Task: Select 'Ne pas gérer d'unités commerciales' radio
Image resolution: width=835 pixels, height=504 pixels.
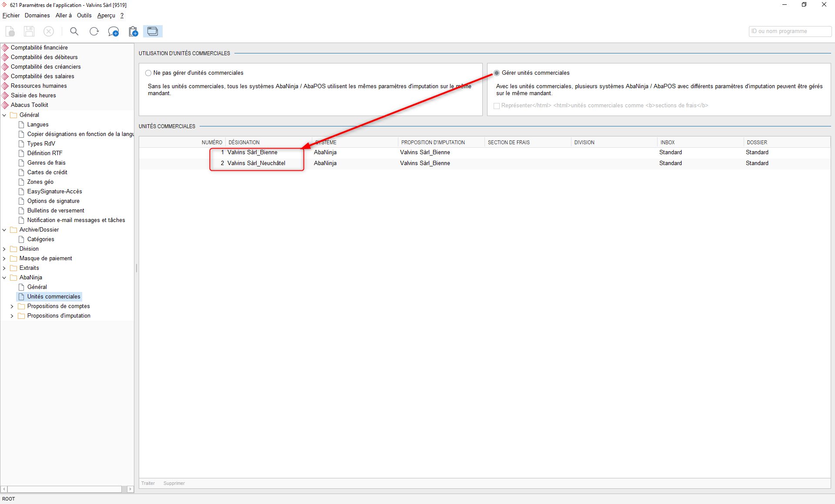Action: 148,73
